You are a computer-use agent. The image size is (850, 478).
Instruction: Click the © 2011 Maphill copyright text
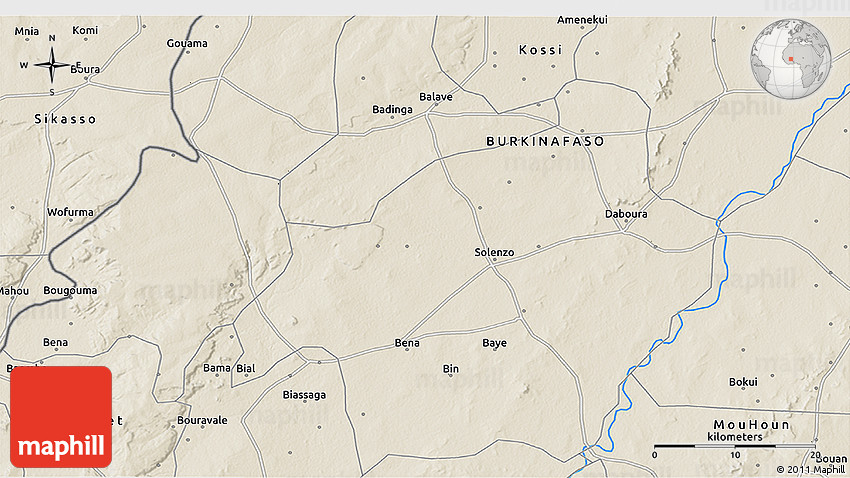[810, 469]
